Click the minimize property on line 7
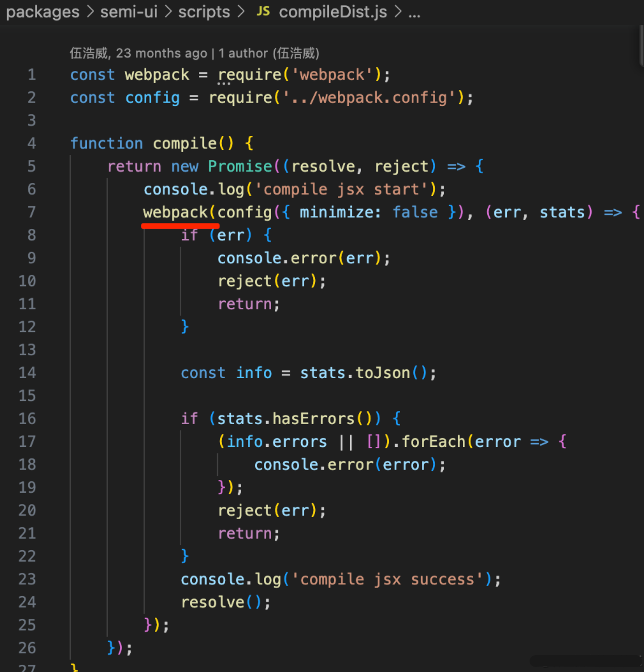Screen dimensions: 644x672 coord(336,212)
